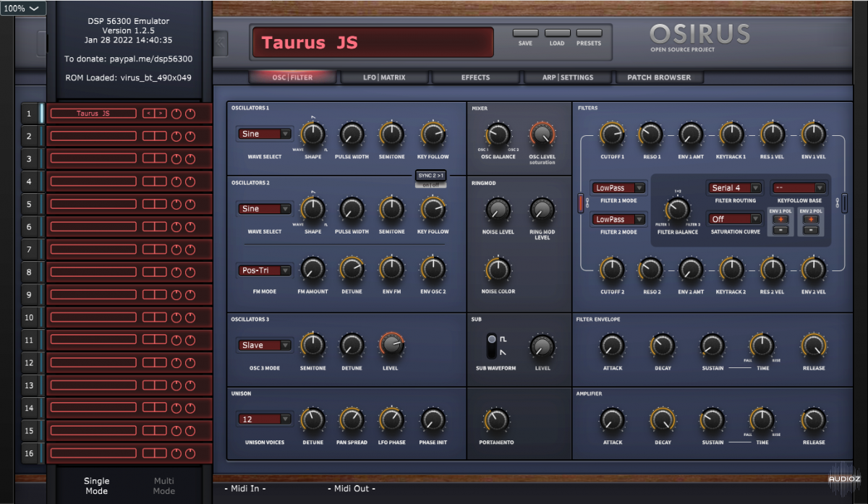Set Env 2 polarity to minus
Image resolution: width=868 pixels, height=504 pixels.
[811, 230]
